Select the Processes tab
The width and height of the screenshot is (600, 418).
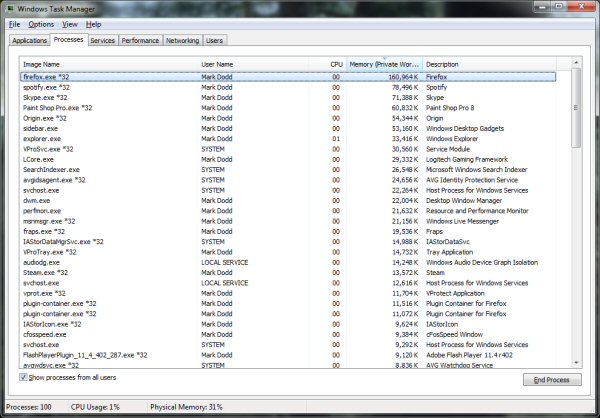[68, 39]
